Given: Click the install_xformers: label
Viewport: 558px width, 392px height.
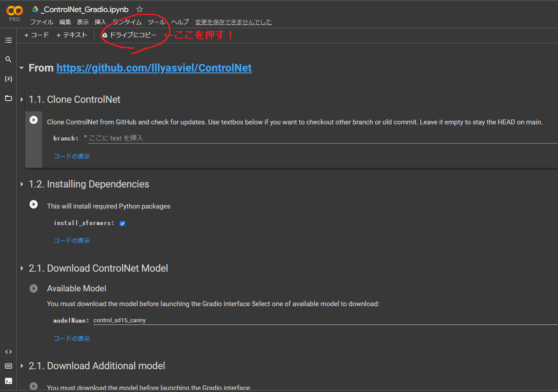Looking at the screenshot, I should click(x=84, y=223).
